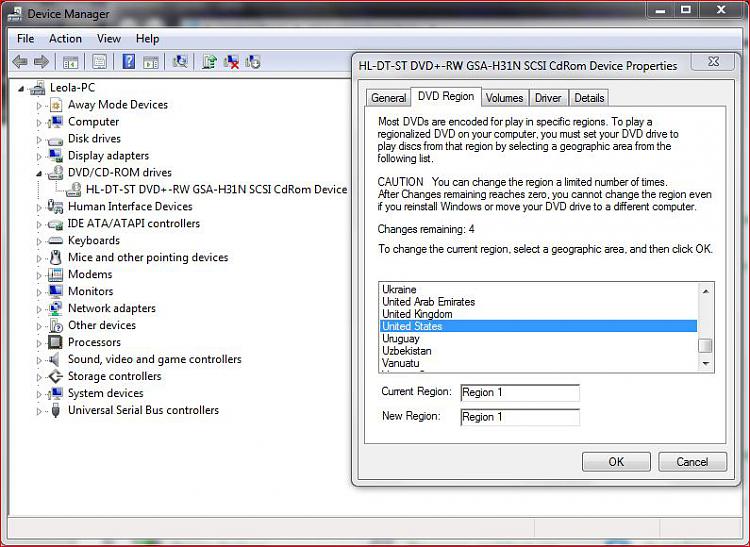750x547 pixels.
Task: Switch to the Volumes tab
Action: pyautogui.click(x=504, y=98)
